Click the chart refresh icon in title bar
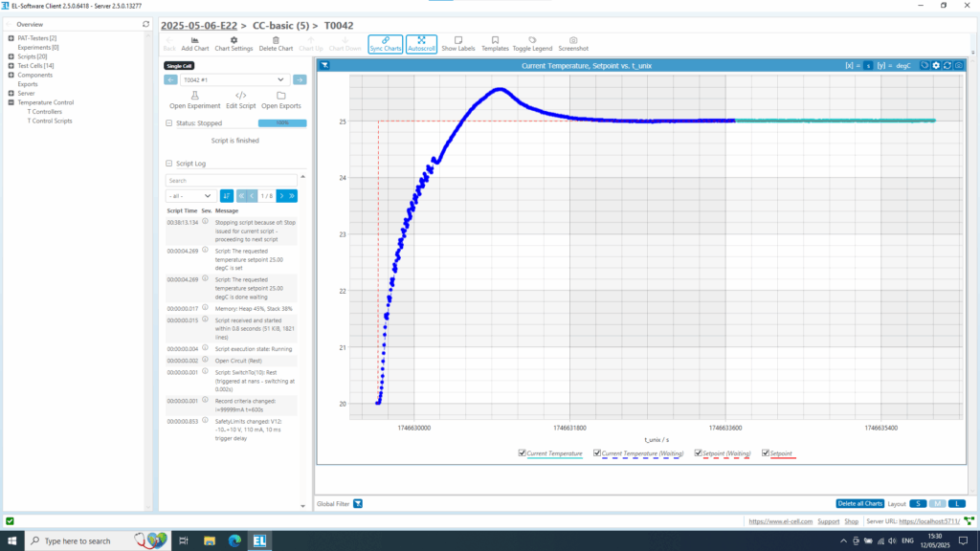The image size is (980, 551). 947,64
